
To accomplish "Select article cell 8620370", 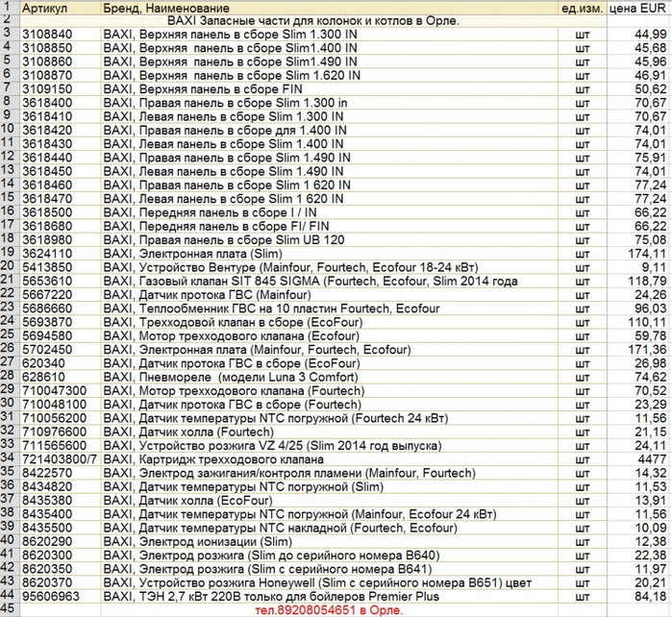I will (x=61, y=582).
